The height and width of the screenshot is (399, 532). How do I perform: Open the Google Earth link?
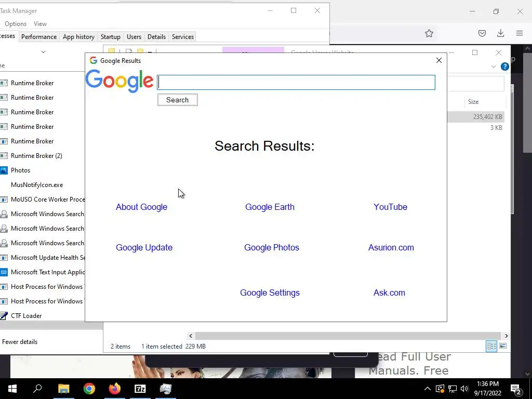[x=270, y=207]
